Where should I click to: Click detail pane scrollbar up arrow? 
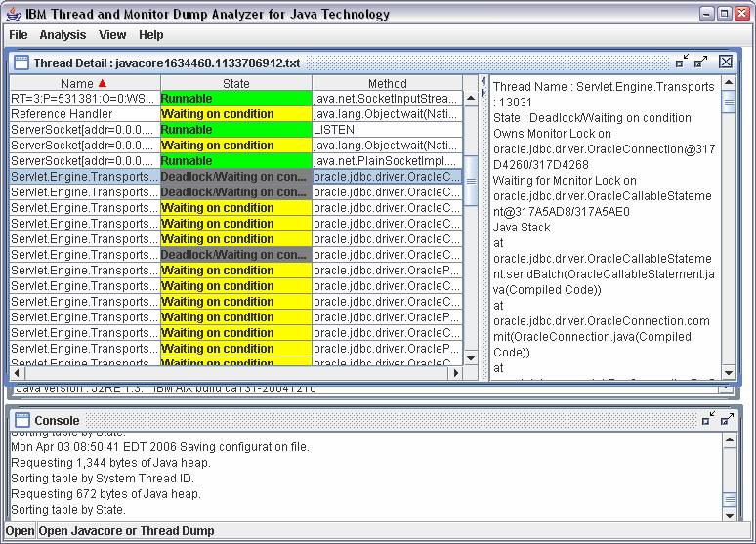pos(729,82)
